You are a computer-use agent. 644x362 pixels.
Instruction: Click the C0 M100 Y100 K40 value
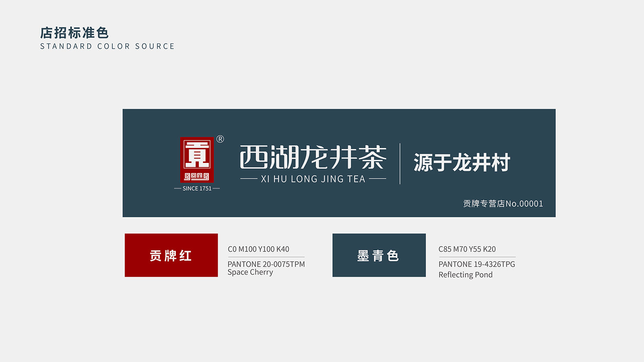point(258,249)
